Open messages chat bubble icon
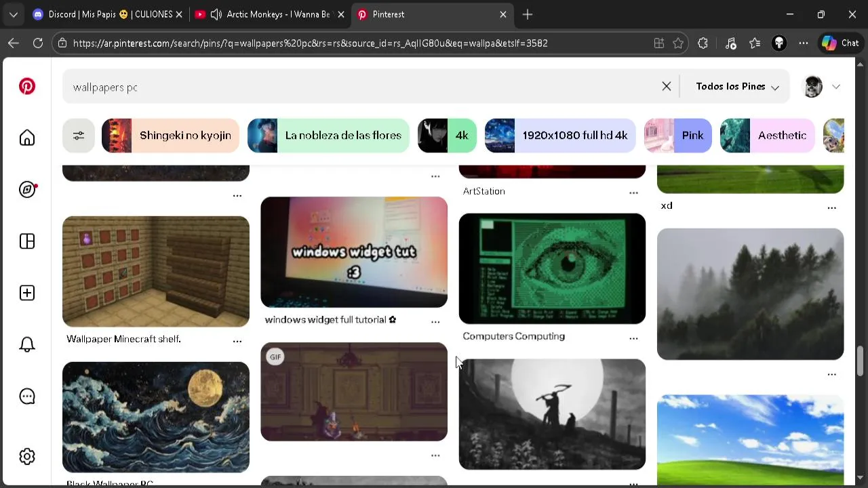The image size is (868, 488). 27,396
